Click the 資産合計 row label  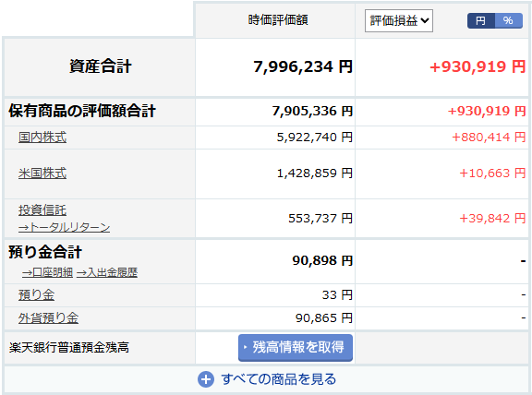tap(101, 66)
